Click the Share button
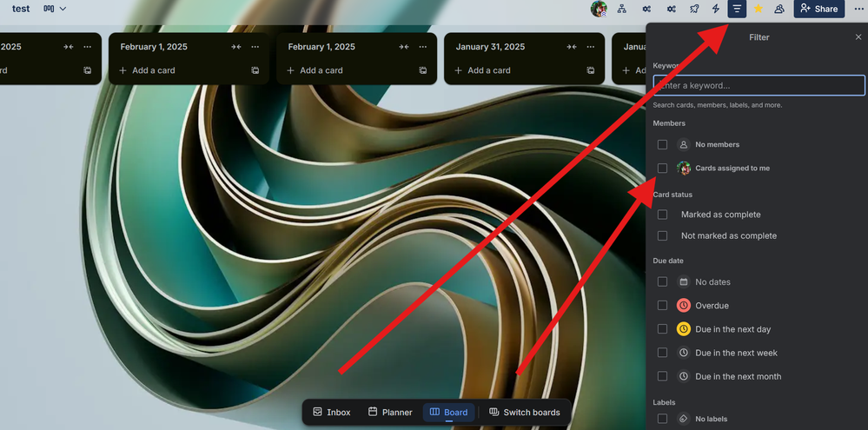868x430 pixels. click(x=819, y=9)
